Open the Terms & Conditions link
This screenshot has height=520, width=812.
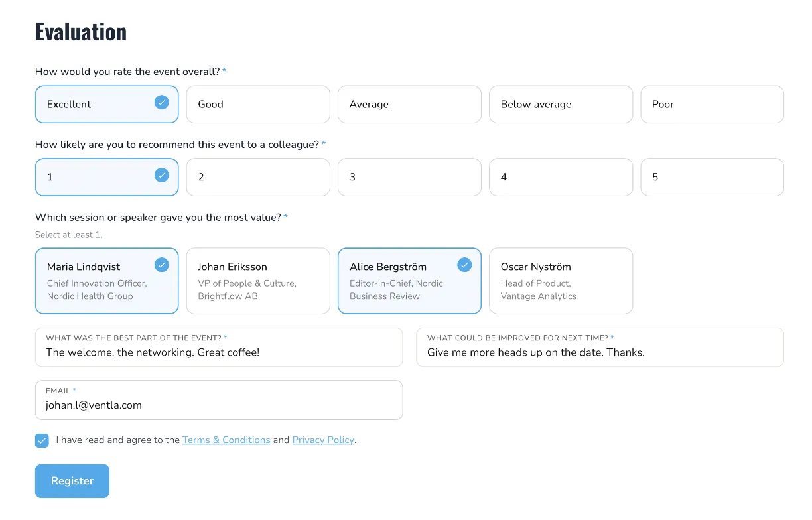[226, 440]
